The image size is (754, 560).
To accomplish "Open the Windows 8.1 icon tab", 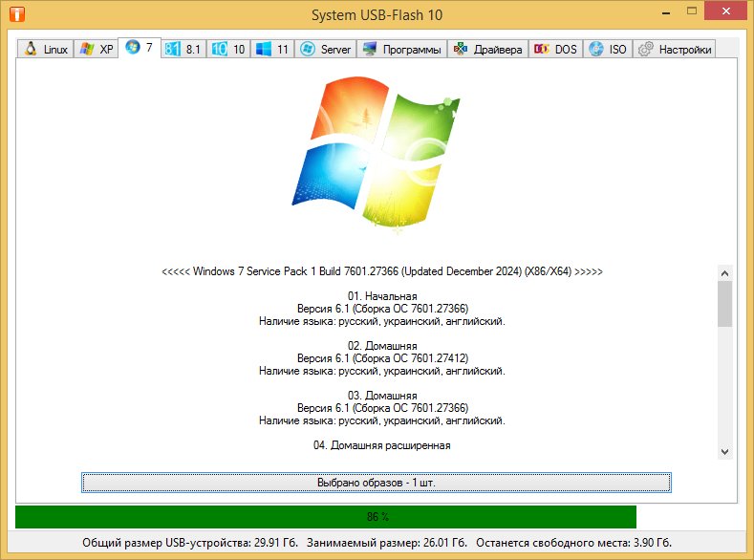I will tap(173, 50).
